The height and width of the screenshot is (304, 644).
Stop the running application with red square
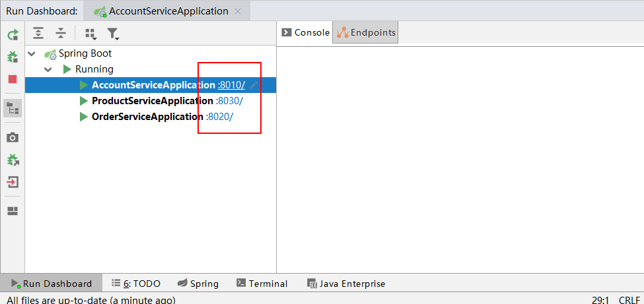pos(13,79)
